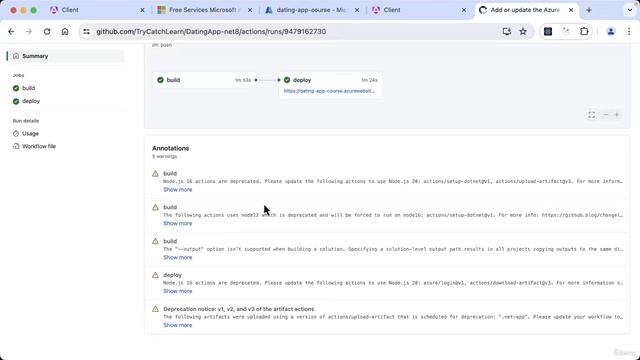The image size is (640, 360).
Task: Open the deploy job in sidebar
Action: coord(31,101)
